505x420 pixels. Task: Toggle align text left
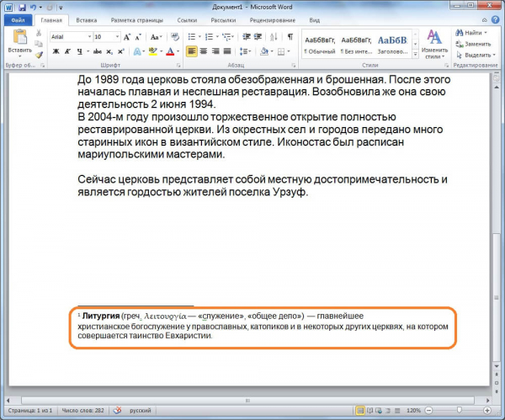[x=192, y=51]
